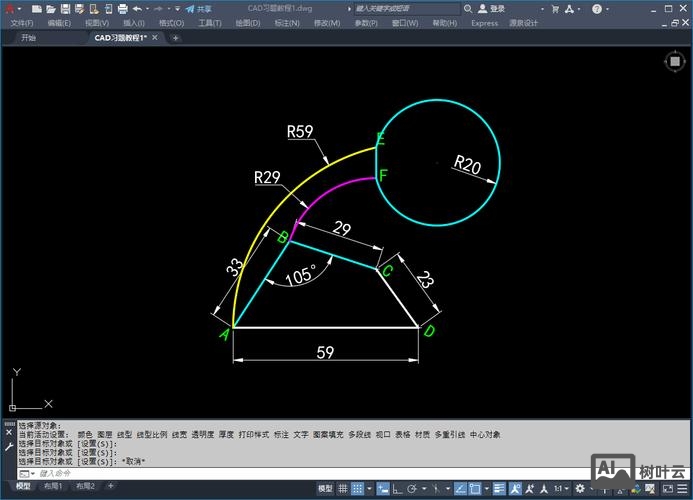Expand the quick access toolbar customize arrow
This screenshot has width=693, height=500.
pyautogui.click(x=177, y=8)
